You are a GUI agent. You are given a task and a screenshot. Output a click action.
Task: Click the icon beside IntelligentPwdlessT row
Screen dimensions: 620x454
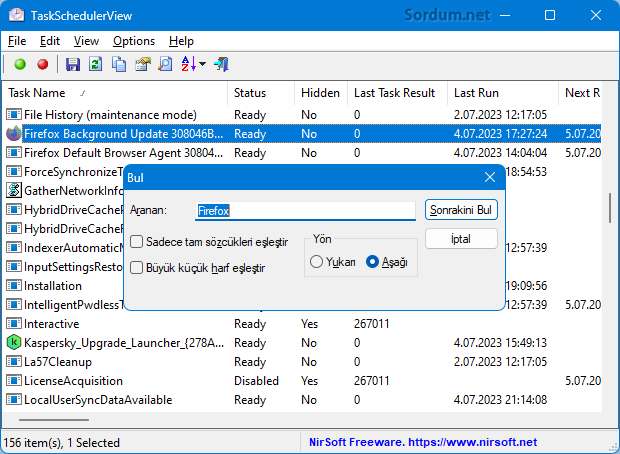(x=13, y=305)
